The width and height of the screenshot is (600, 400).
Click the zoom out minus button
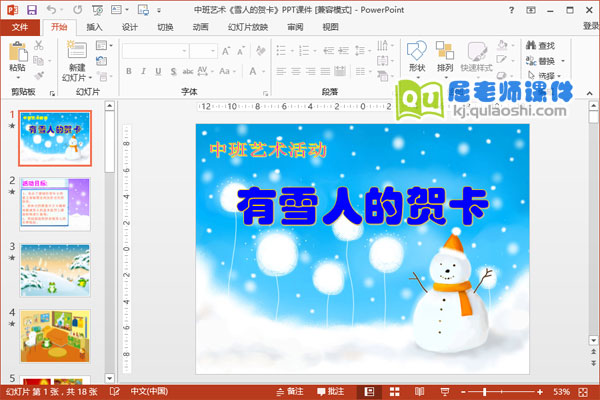pos(463,392)
